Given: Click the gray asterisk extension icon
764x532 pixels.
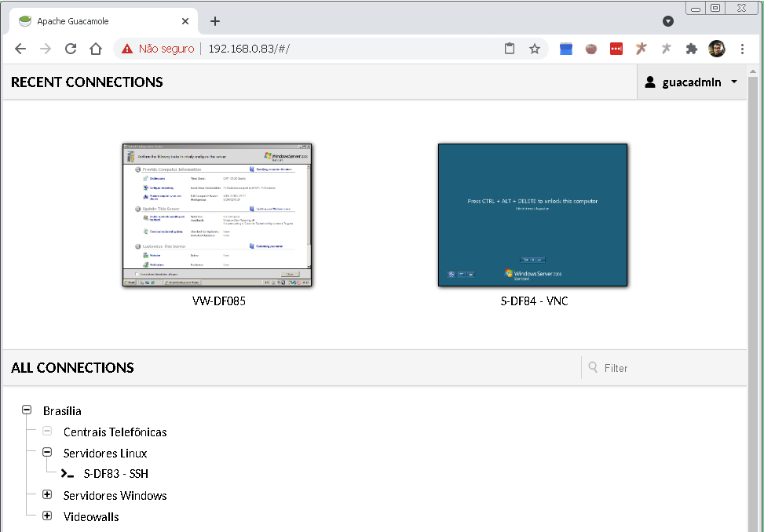Looking at the screenshot, I should [x=666, y=48].
